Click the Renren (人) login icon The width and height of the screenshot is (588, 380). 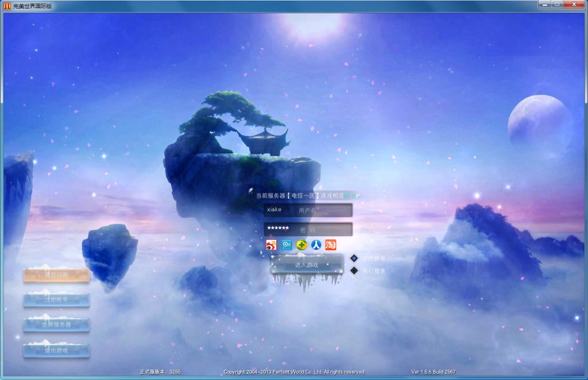click(x=316, y=245)
